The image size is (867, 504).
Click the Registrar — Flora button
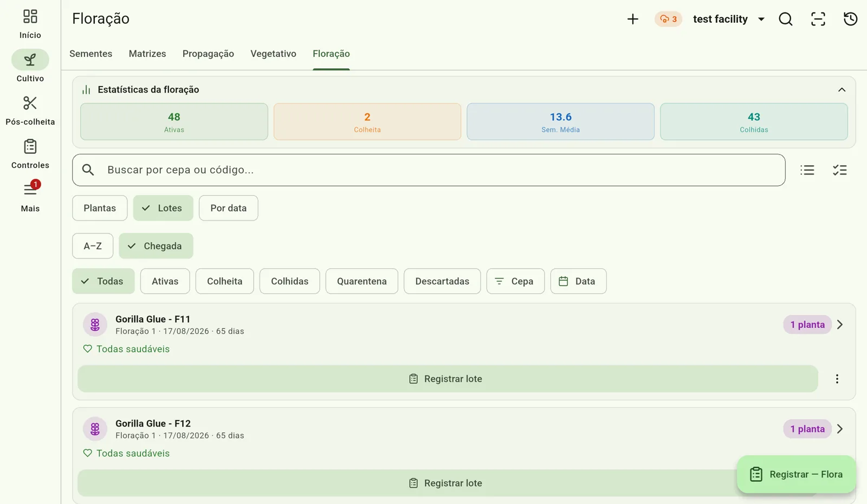[x=796, y=474]
